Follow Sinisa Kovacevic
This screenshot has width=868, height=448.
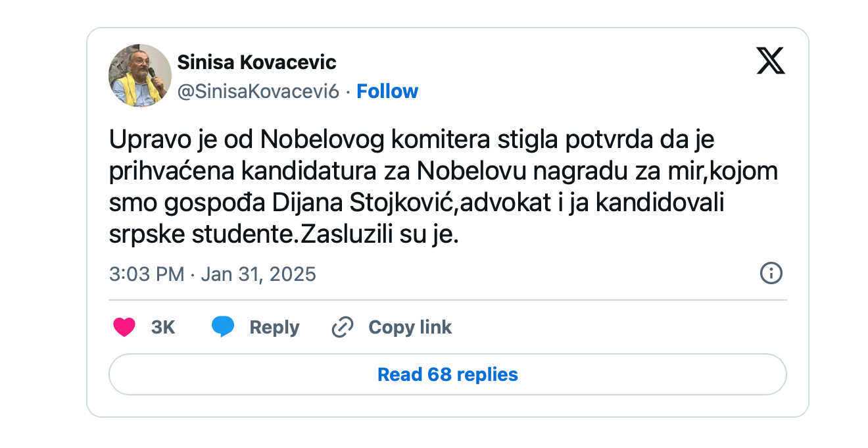point(387,91)
